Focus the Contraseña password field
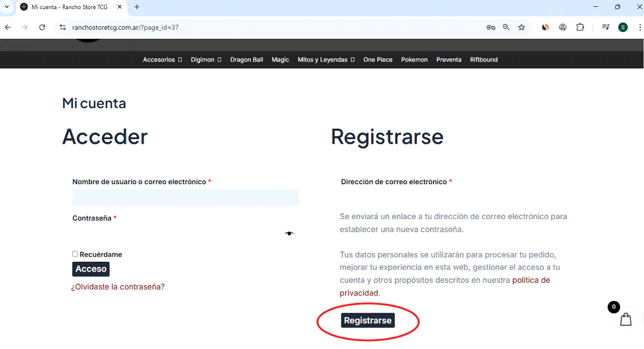The height and width of the screenshot is (349, 644). tap(185, 234)
